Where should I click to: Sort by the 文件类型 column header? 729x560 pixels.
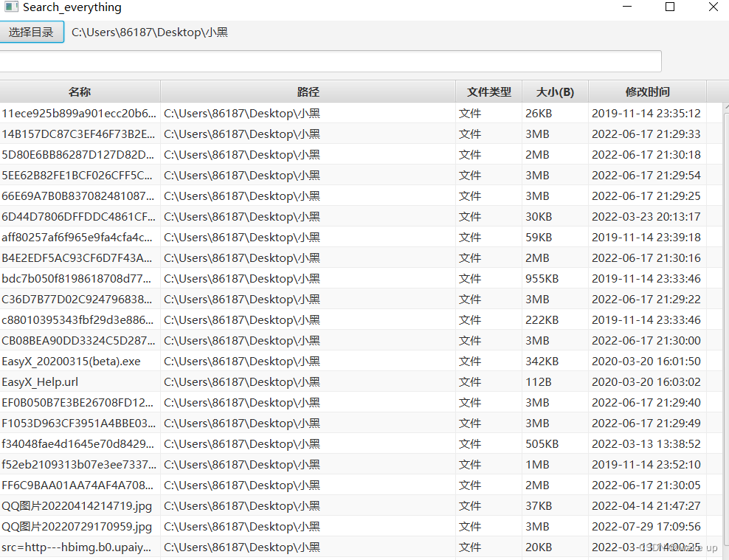pos(488,91)
